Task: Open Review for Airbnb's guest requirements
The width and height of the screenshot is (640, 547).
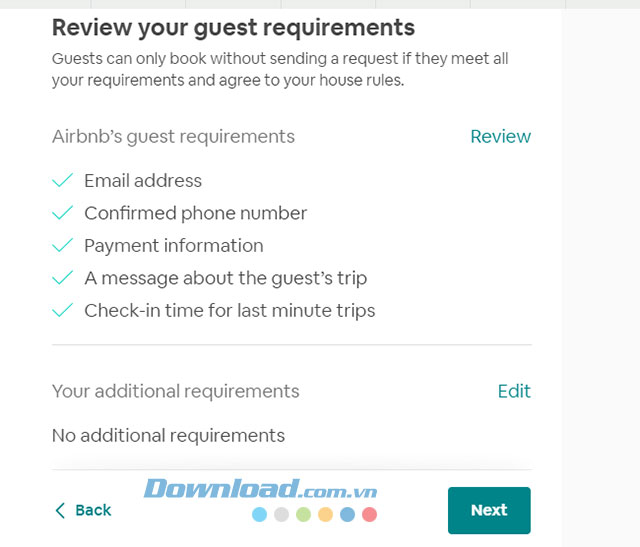Action: (x=500, y=137)
